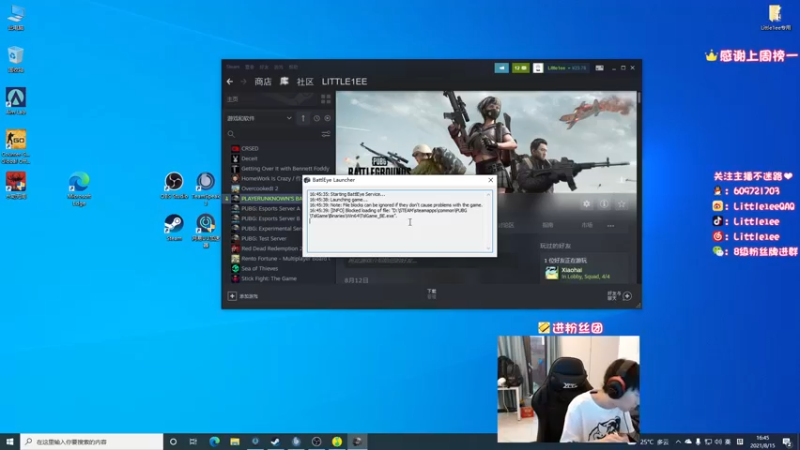Click the library search field

point(273,134)
